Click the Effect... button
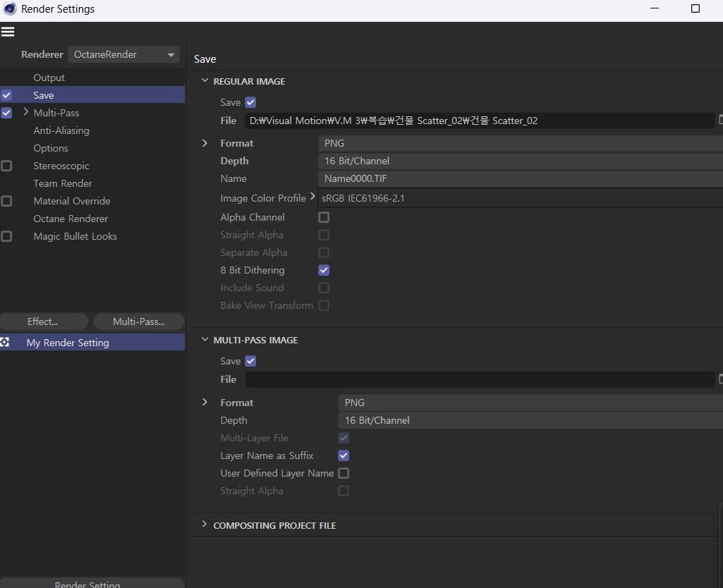723x588 pixels. [x=44, y=321]
